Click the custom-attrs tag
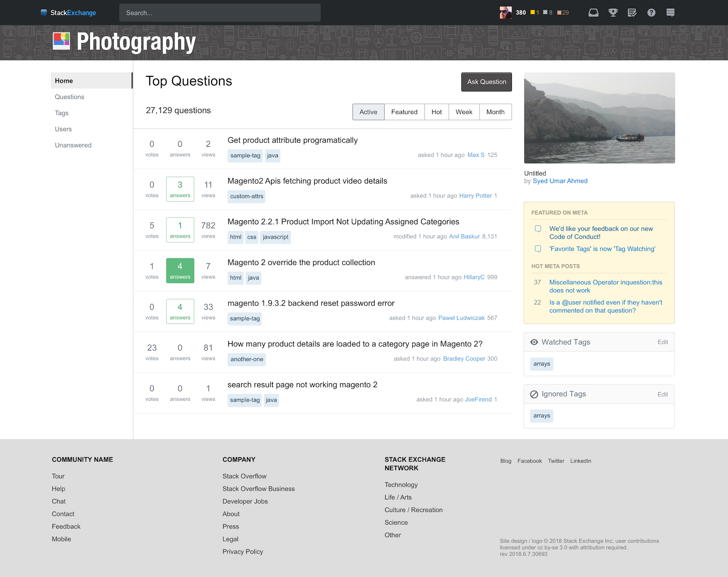This screenshot has width=728, height=577. coord(246,196)
